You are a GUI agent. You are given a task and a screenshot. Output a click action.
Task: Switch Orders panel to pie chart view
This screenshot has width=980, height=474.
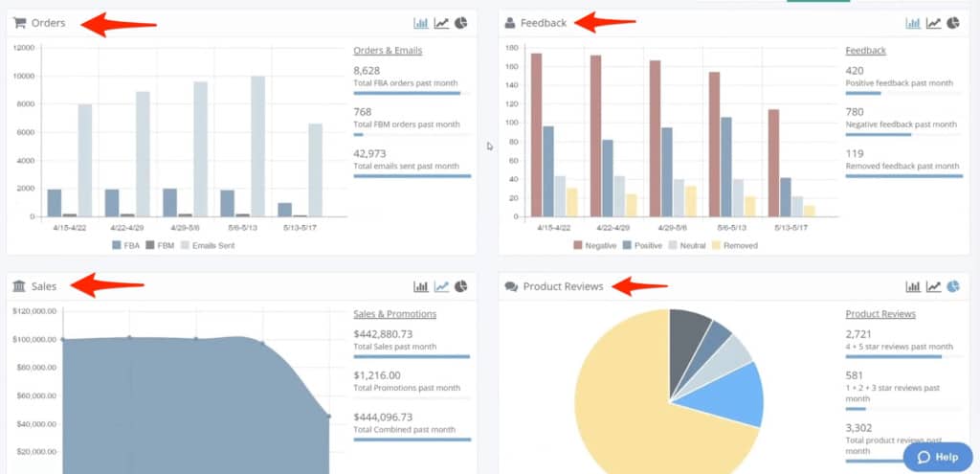(x=460, y=23)
